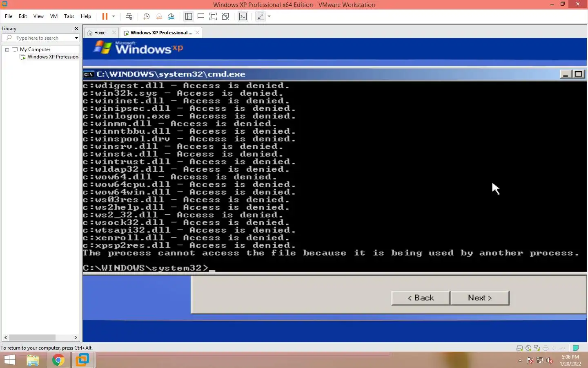Close the Library panel

tap(76, 29)
